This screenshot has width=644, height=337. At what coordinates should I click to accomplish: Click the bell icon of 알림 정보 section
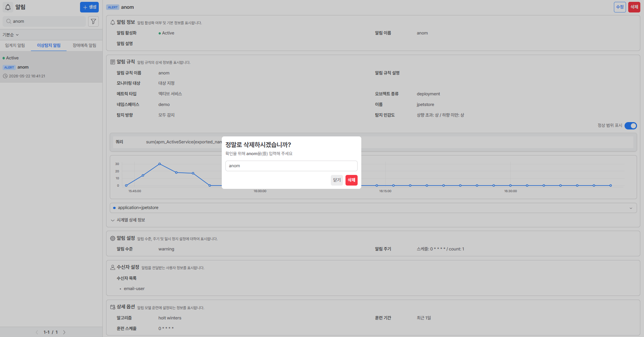113,22
